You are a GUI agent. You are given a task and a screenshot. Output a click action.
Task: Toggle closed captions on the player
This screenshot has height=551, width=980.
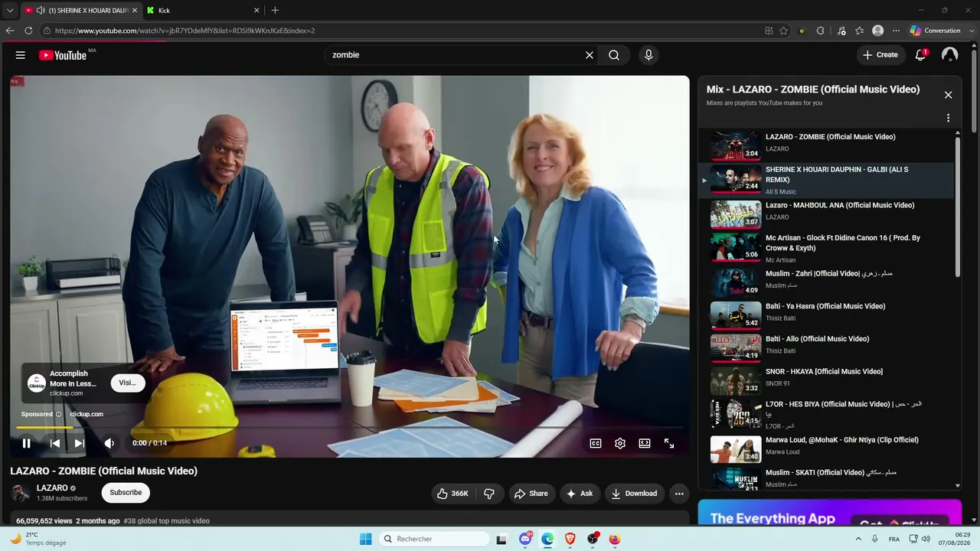click(x=596, y=443)
